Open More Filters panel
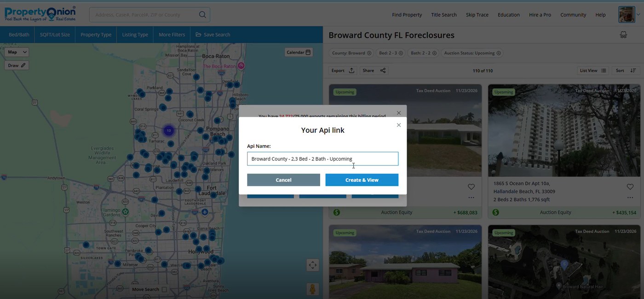This screenshot has height=299, width=644. 172,34
